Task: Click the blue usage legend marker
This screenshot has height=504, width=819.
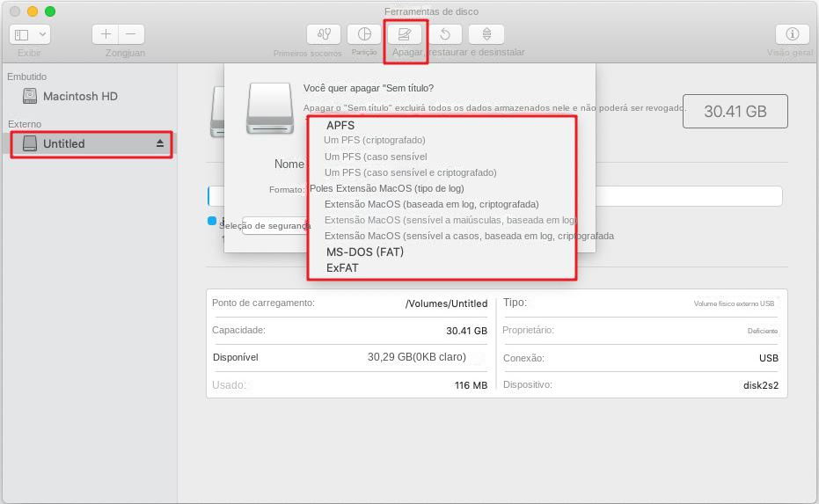Action: point(211,221)
